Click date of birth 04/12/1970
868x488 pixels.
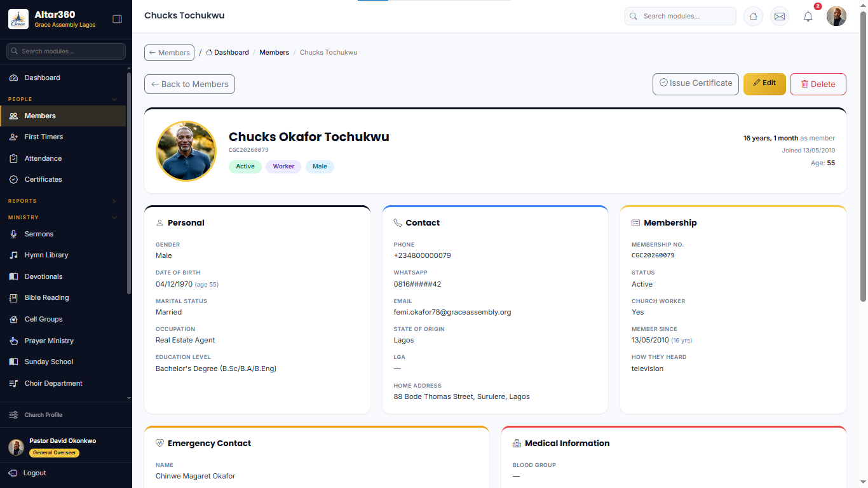[x=174, y=284]
